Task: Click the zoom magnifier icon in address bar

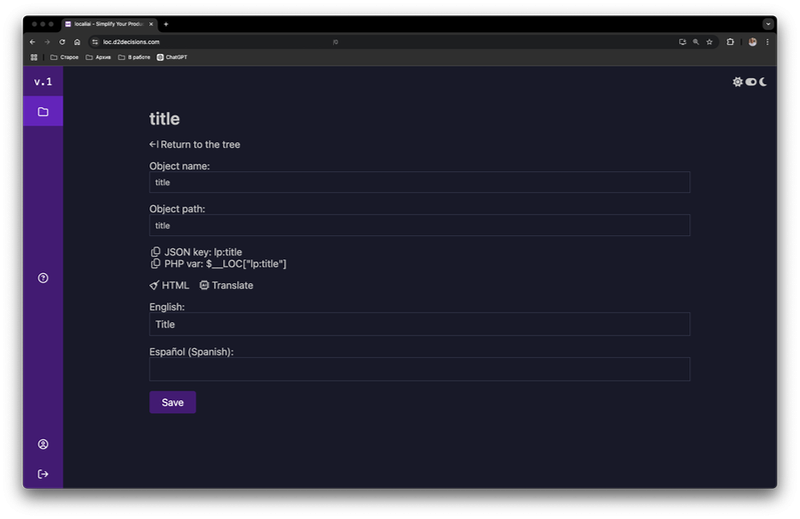Action: click(695, 42)
